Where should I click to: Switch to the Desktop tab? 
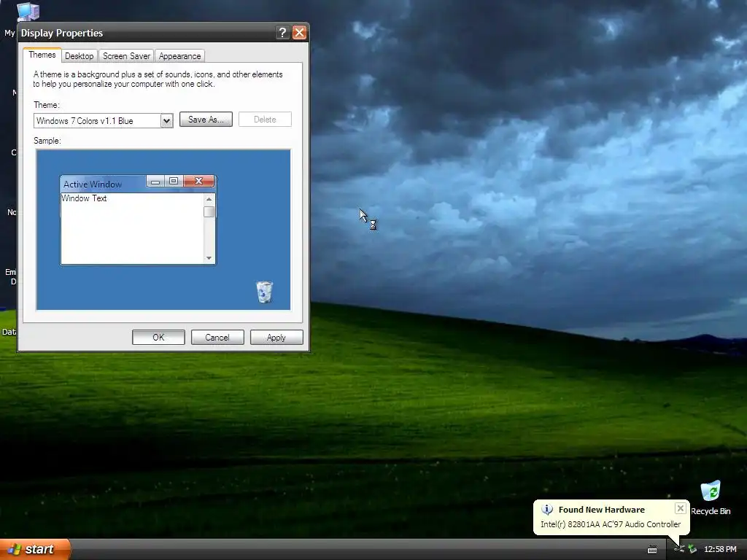[x=79, y=55]
